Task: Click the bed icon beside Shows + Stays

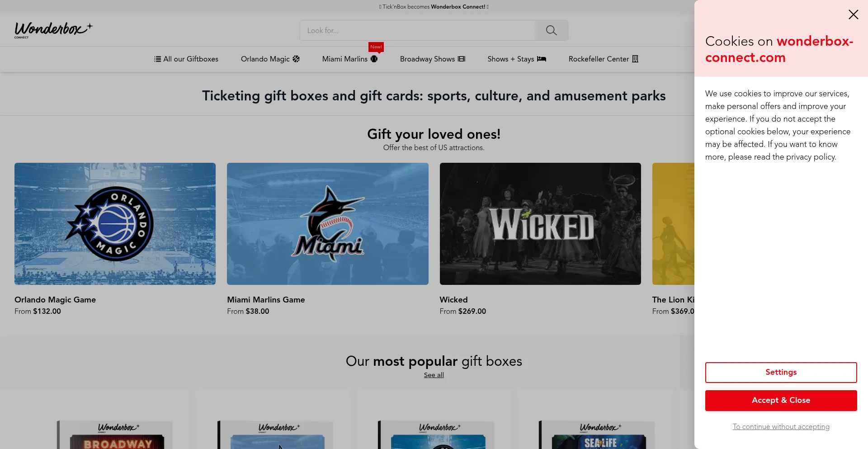Action: 541,59
